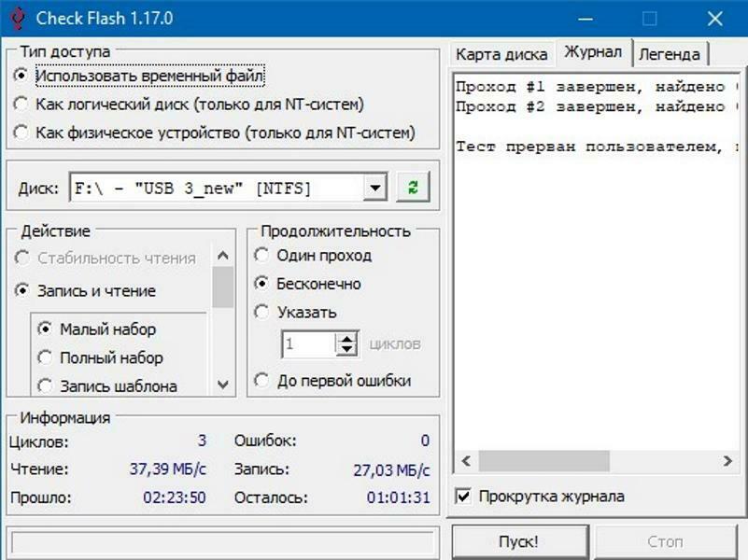
Task: Increase cycles count with up arrow
Action: point(346,338)
